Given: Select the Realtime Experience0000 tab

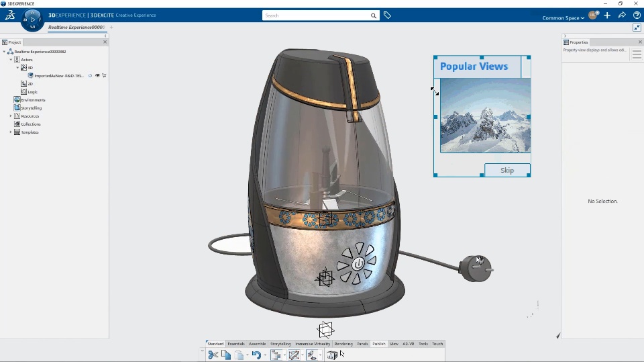Looking at the screenshot, I should (76, 27).
